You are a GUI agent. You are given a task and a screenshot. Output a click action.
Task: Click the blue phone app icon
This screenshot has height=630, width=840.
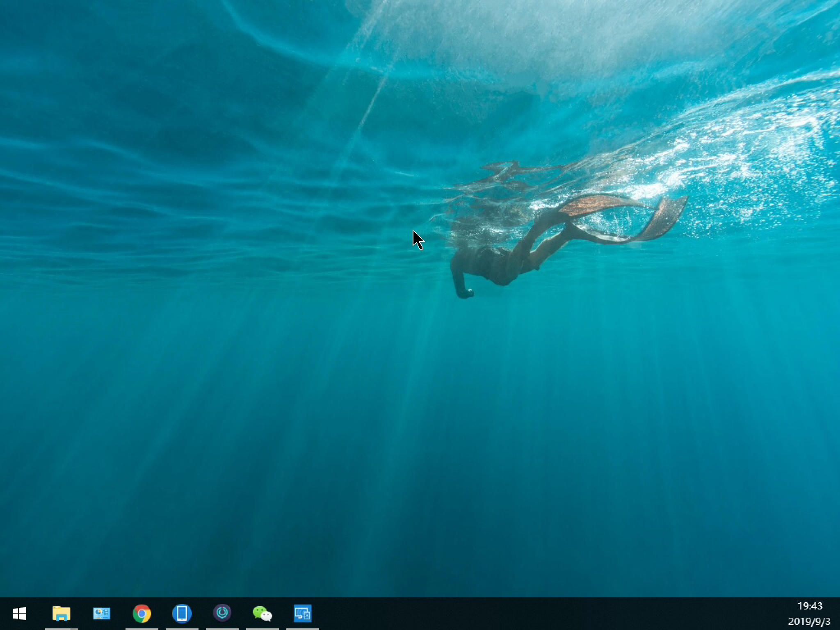182,614
